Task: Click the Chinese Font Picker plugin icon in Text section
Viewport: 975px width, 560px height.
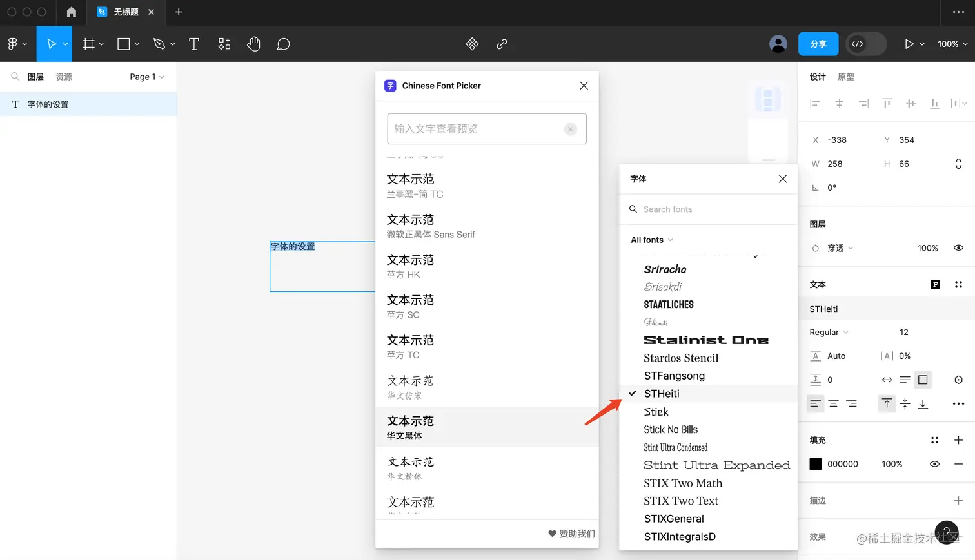Action: (935, 284)
